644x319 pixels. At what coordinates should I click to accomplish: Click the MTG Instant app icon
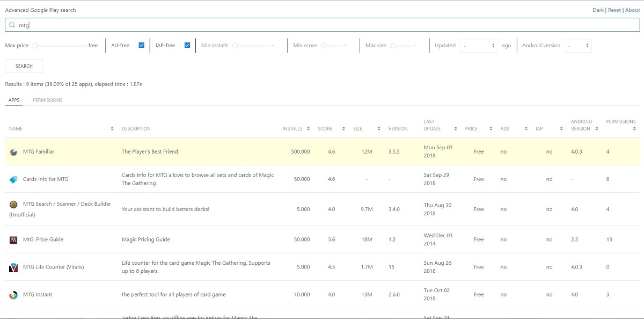click(13, 295)
